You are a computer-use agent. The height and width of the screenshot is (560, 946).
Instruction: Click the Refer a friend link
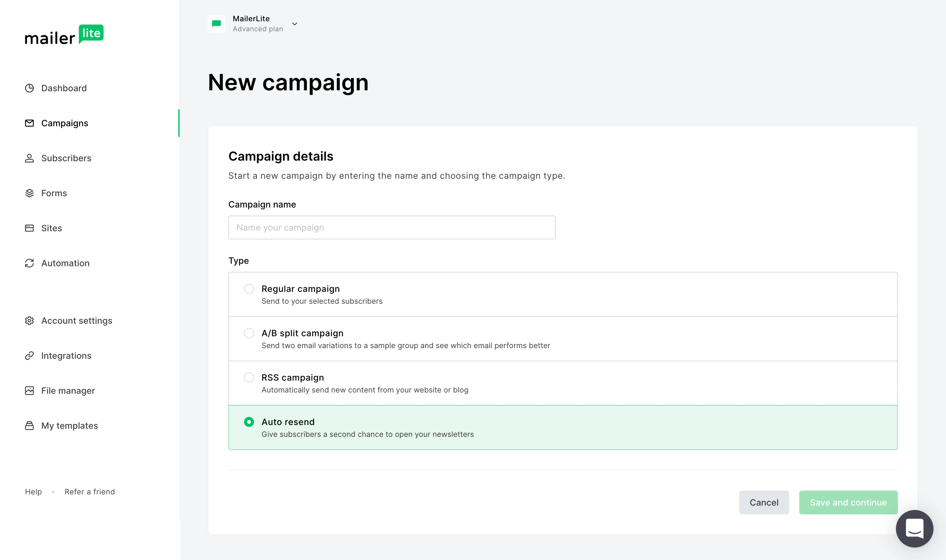tap(89, 492)
